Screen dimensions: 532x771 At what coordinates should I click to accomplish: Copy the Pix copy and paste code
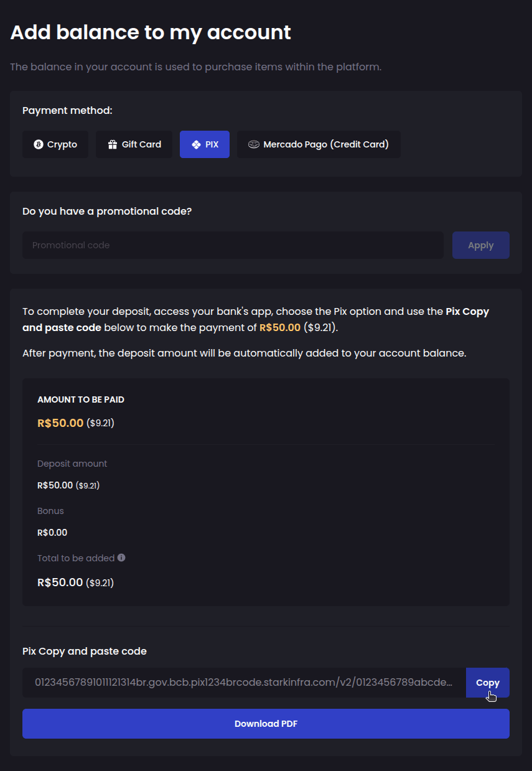click(488, 683)
